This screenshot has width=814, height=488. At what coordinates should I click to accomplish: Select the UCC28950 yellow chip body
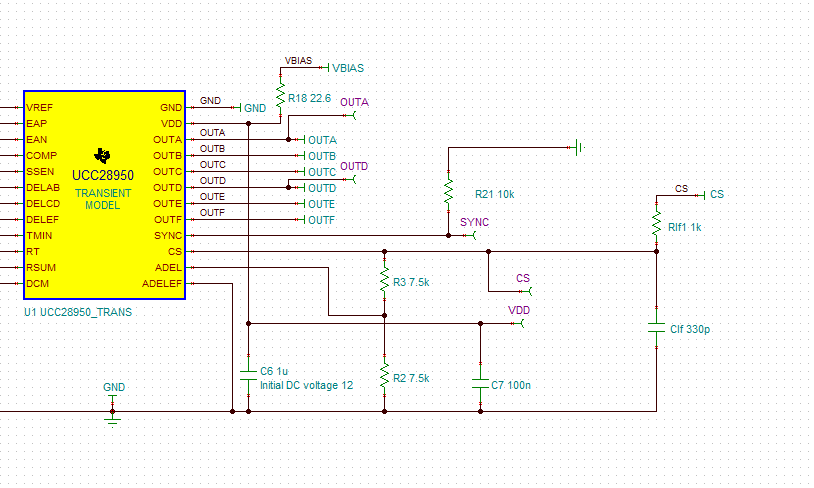pyautogui.click(x=104, y=195)
